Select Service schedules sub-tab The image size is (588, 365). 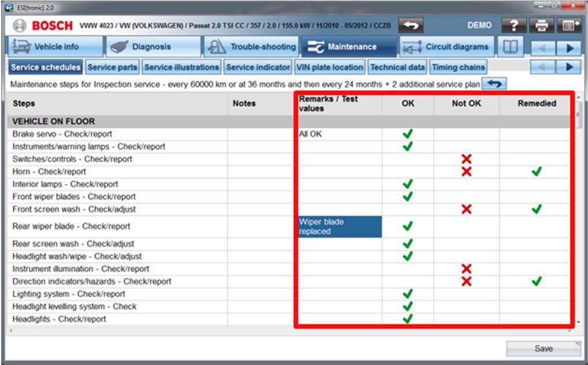click(45, 67)
